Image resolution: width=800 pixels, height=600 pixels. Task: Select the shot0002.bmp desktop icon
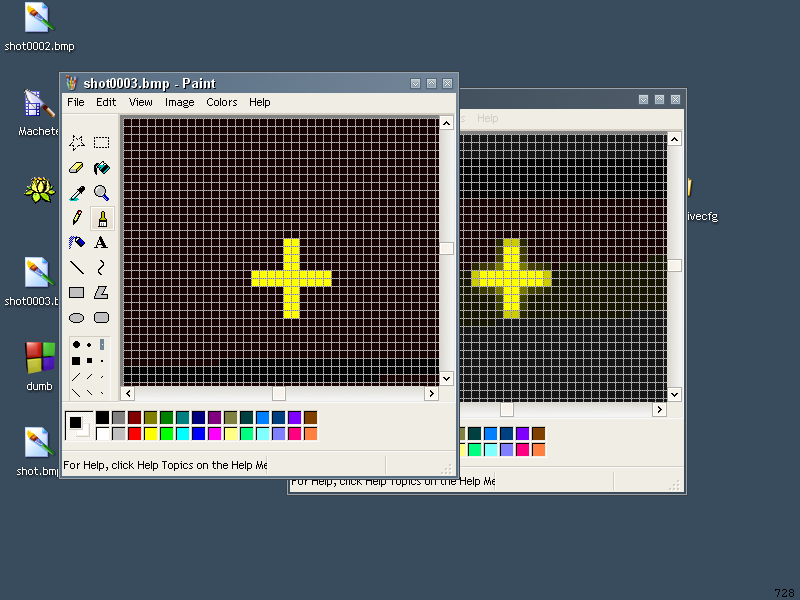coord(38,19)
